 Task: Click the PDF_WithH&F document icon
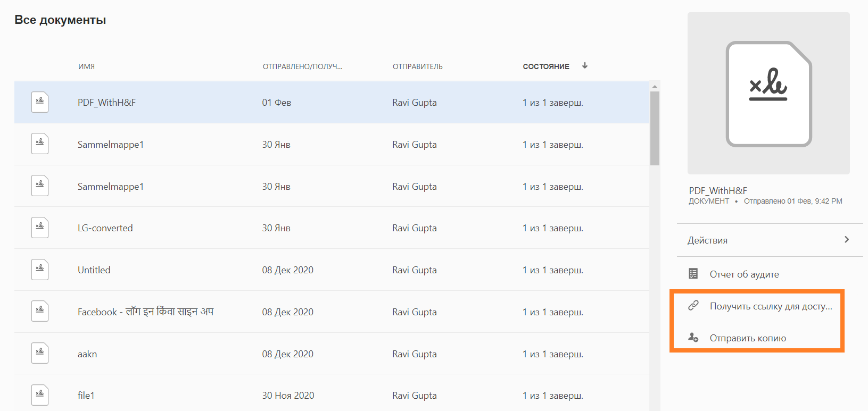tap(40, 102)
